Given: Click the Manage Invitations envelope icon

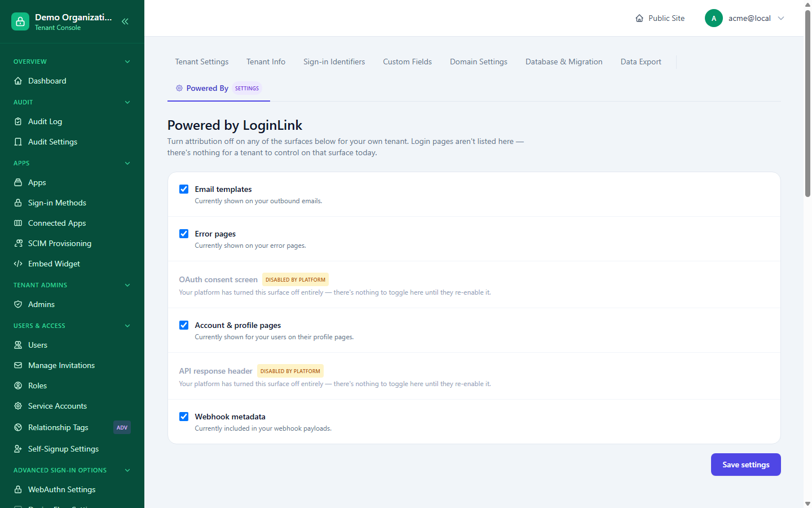Looking at the screenshot, I should coord(18,365).
